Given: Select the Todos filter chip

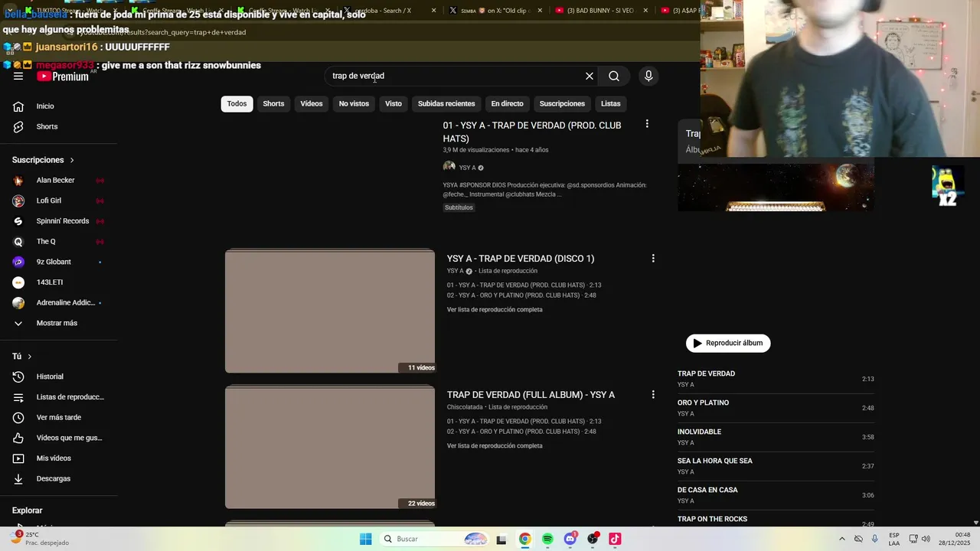Looking at the screenshot, I should [237, 103].
